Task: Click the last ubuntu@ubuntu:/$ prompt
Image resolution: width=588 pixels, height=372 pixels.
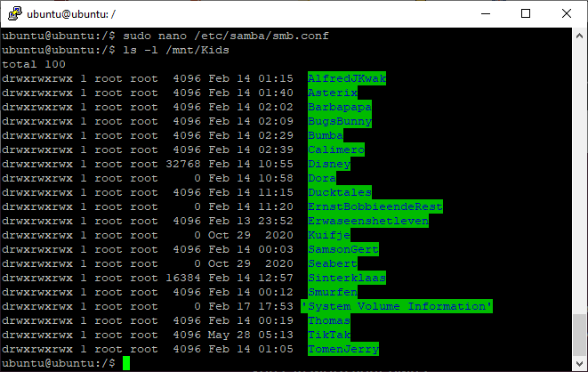Action: coord(59,363)
